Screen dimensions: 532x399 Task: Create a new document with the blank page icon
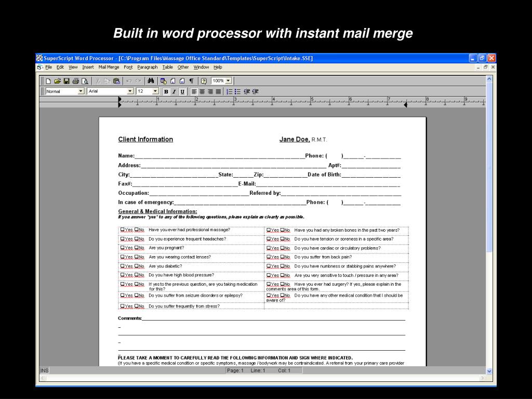click(48, 81)
